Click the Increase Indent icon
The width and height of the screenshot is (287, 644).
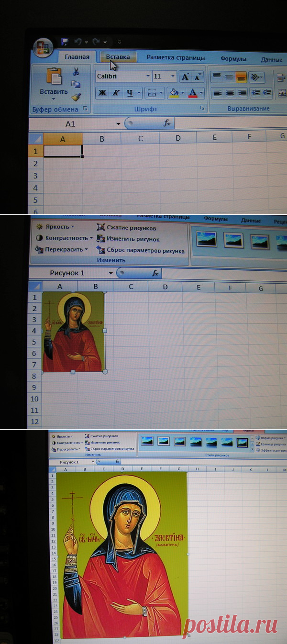[267, 93]
